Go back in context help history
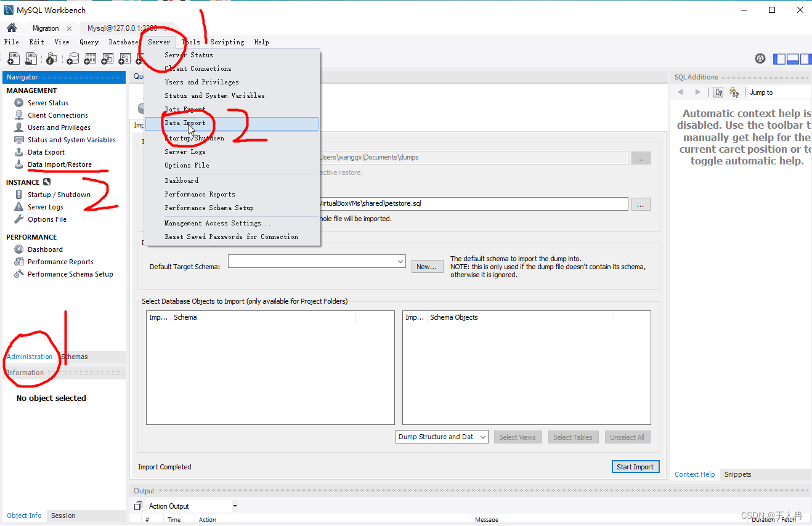Screen dimensions: 812x526 click(x=680, y=92)
